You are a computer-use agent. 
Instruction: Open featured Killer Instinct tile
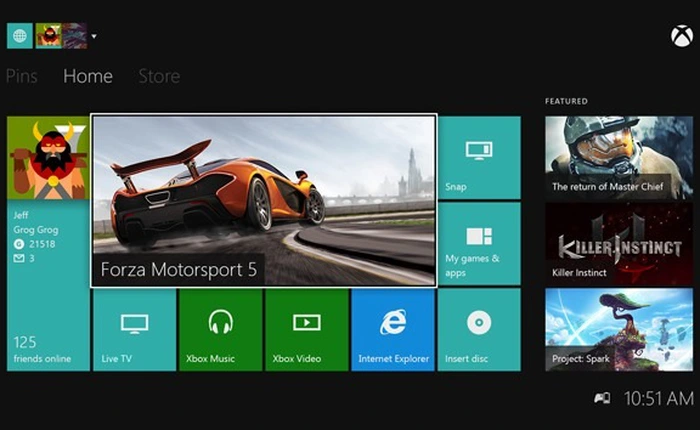[x=619, y=244]
